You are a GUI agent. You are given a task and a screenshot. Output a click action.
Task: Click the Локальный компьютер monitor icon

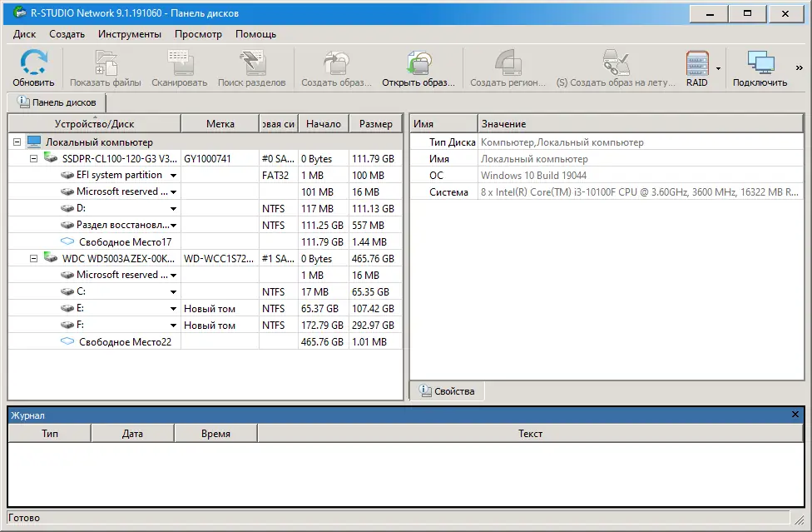coord(34,142)
